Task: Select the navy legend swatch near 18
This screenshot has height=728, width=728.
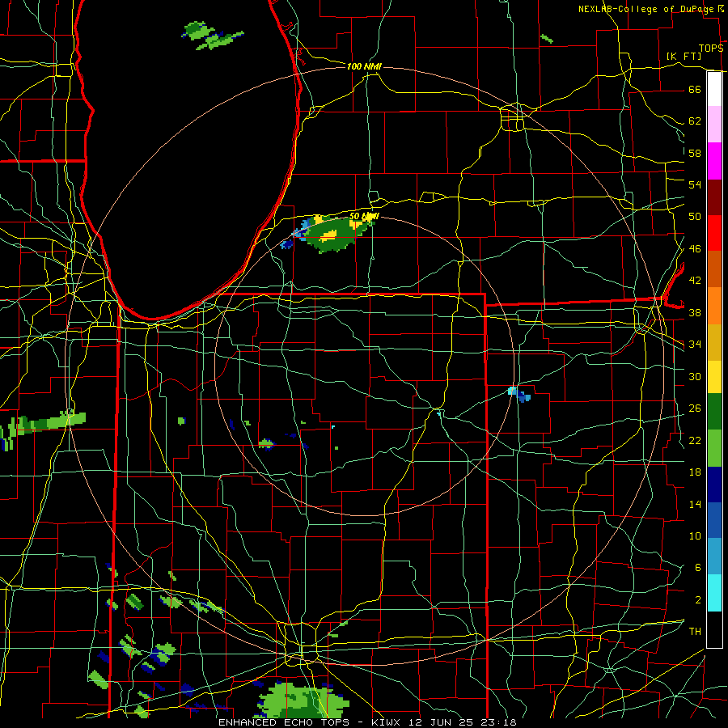Action: click(x=714, y=485)
